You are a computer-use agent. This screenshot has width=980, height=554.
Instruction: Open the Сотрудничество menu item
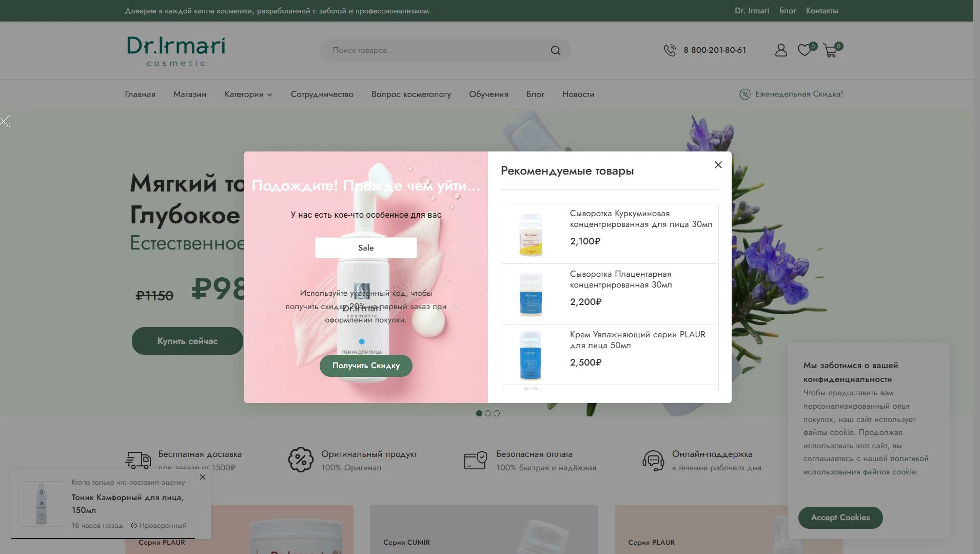coord(322,94)
